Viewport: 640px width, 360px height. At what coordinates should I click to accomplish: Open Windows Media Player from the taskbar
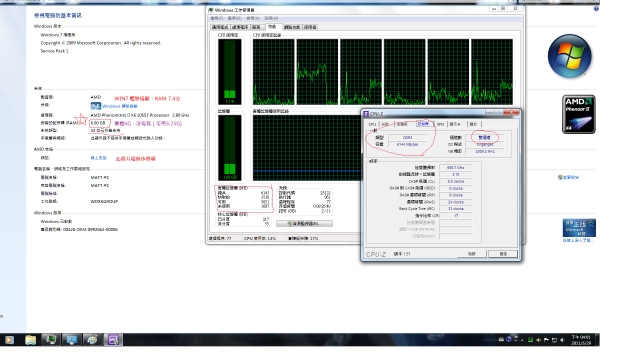[9, 340]
